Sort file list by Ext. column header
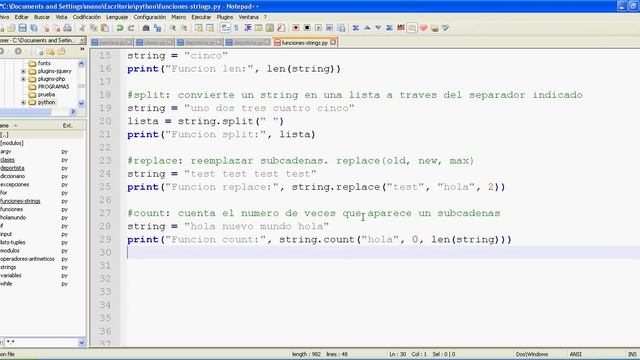Viewport: 640px width, 360px height. click(x=68, y=125)
